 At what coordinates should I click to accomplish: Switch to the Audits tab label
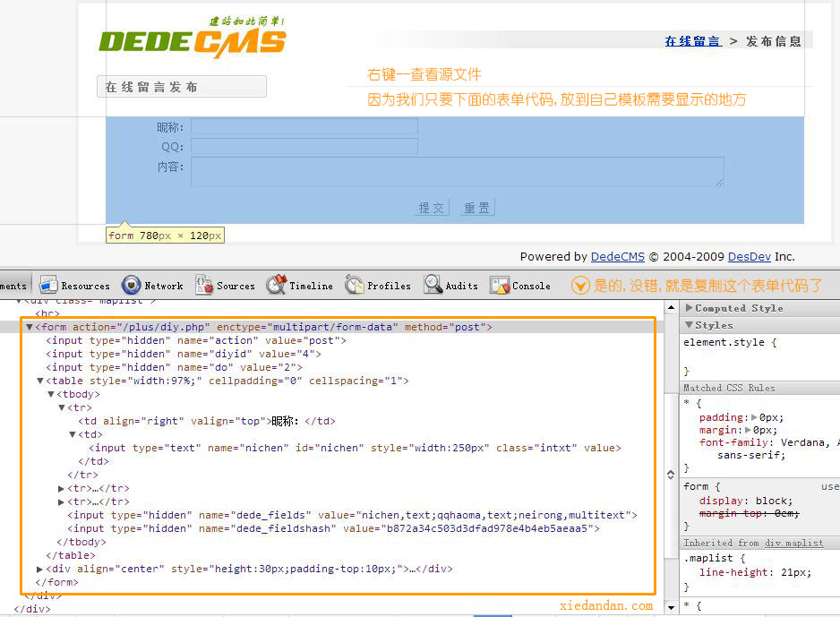462,286
